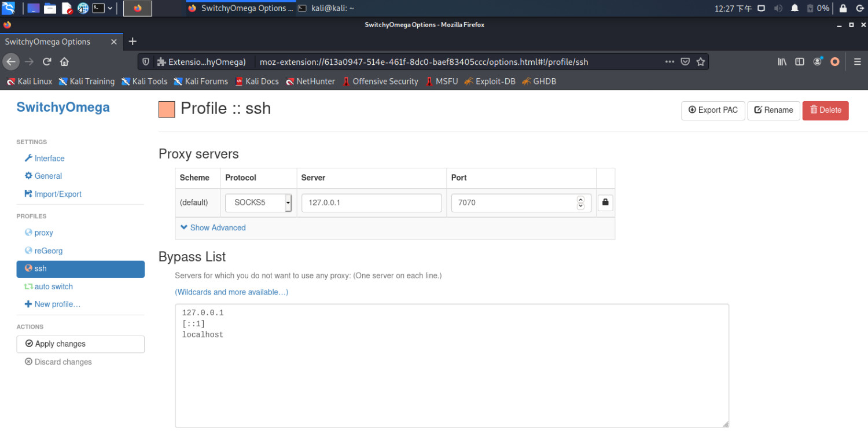
Task: Go to the Firefox home page
Action: [x=64, y=61]
